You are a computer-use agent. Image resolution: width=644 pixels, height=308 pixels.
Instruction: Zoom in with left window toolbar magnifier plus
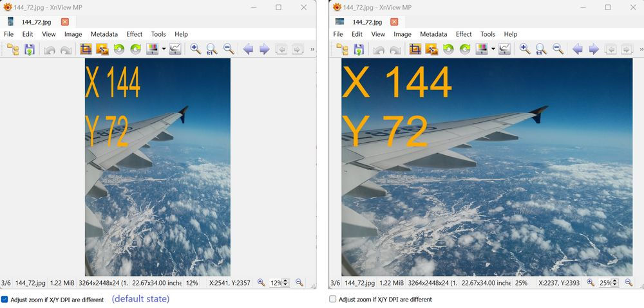point(196,50)
